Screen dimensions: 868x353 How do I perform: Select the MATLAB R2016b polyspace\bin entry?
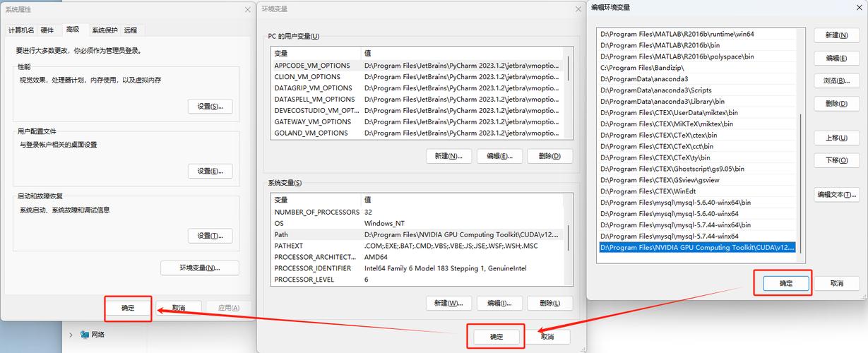(697, 56)
